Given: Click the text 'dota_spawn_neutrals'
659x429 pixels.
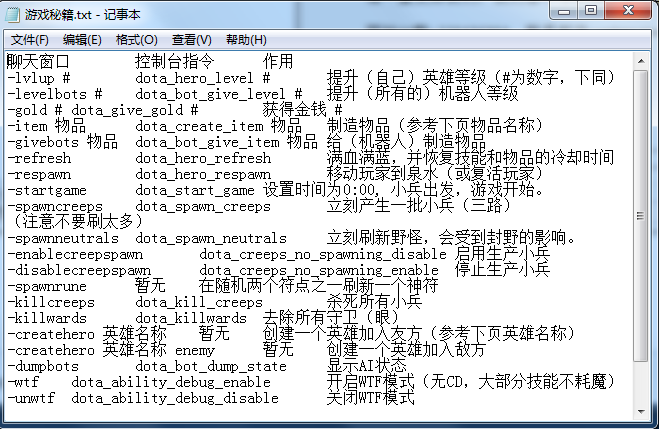Looking at the screenshot, I should 211,238.
